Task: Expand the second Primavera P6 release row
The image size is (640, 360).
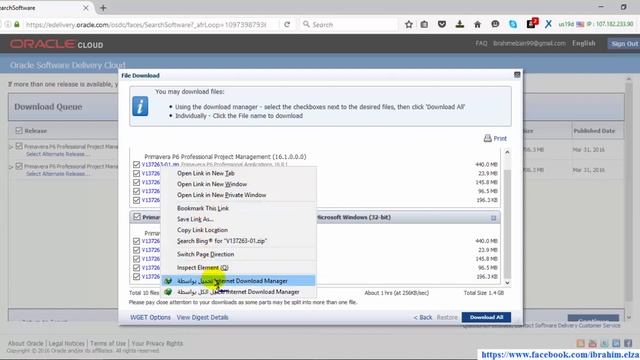Action: coord(11,167)
